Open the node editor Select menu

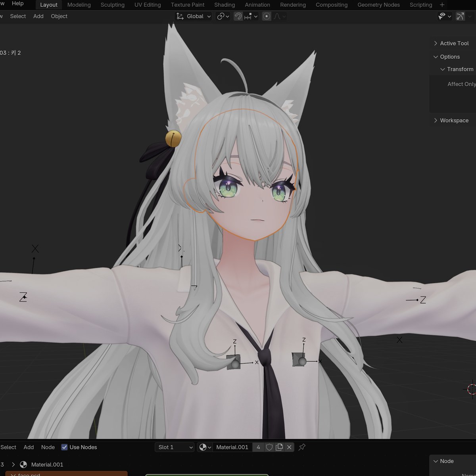coord(8,447)
